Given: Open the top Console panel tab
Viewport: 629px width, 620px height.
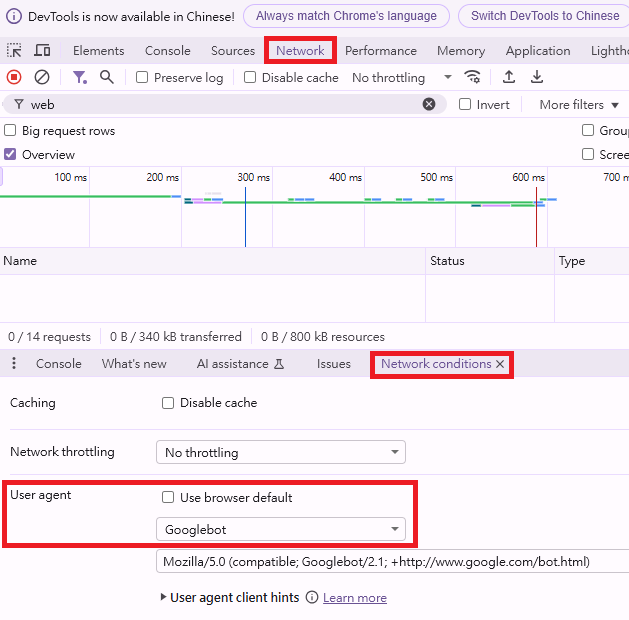Looking at the screenshot, I should pyautogui.click(x=168, y=51).
